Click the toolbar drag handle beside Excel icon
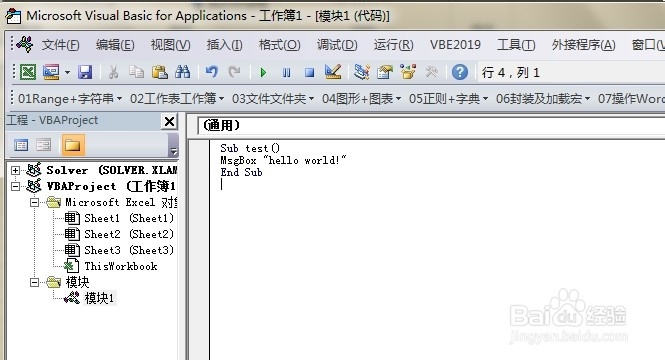The image size is (665, 360). 14,72
